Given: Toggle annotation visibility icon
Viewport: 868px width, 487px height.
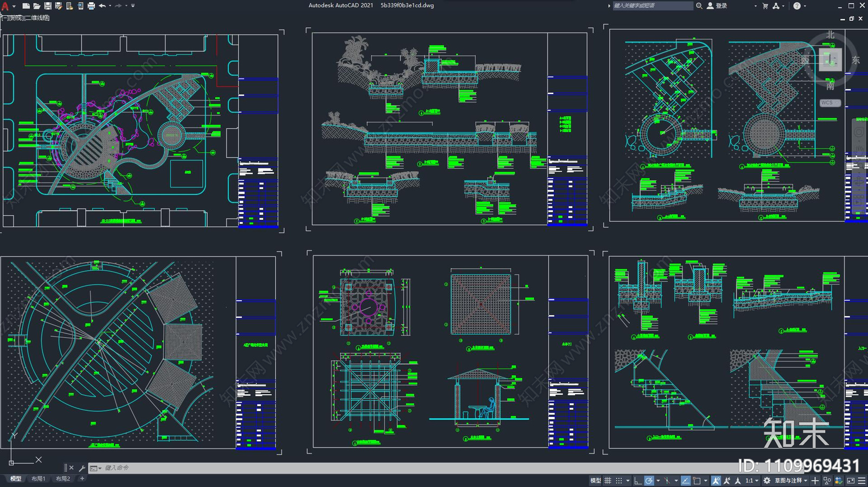Looking at the screenshot, I should 716,480.
